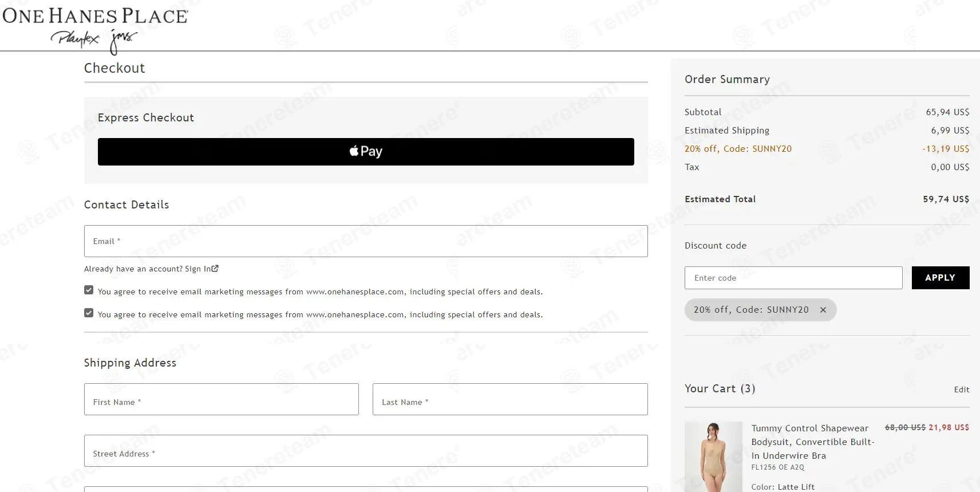Click the Shipping Address heading

[130, 363]
